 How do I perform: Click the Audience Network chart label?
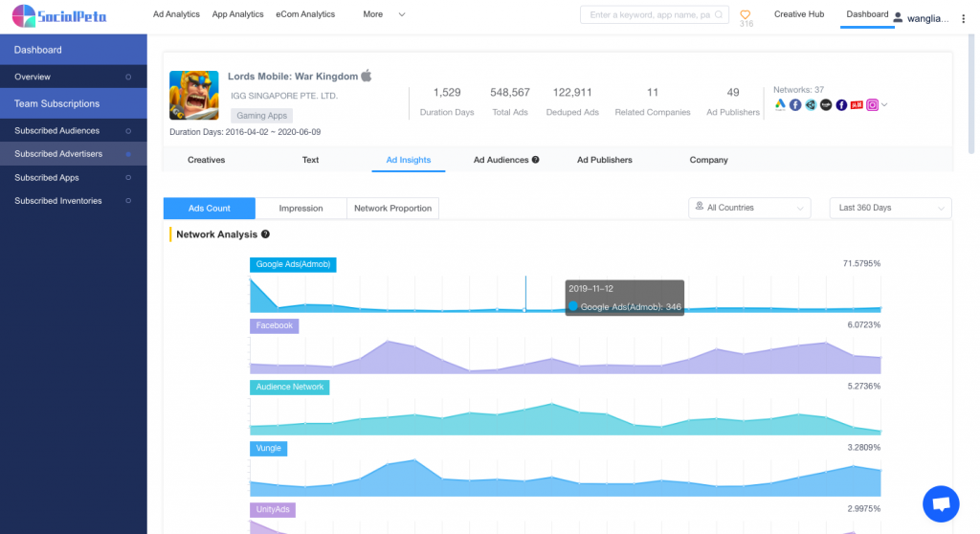pyautogui.click(x=289, y=387)
